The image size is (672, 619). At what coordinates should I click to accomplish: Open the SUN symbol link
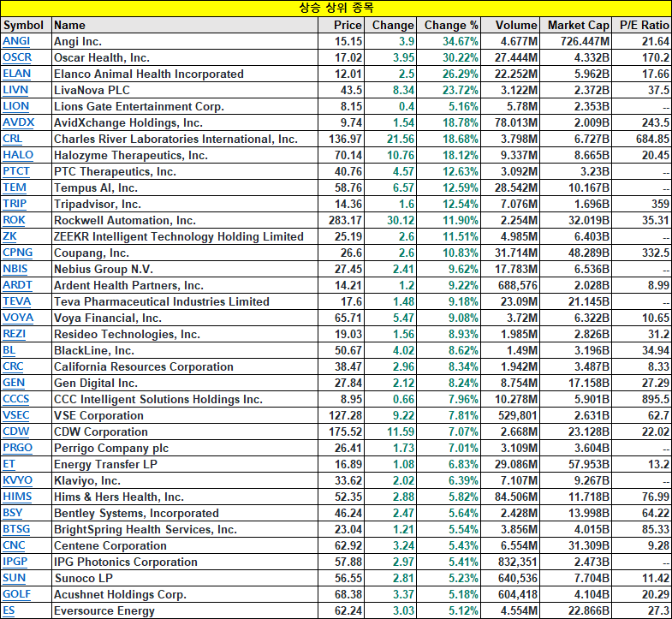click(x=15, y=579)
